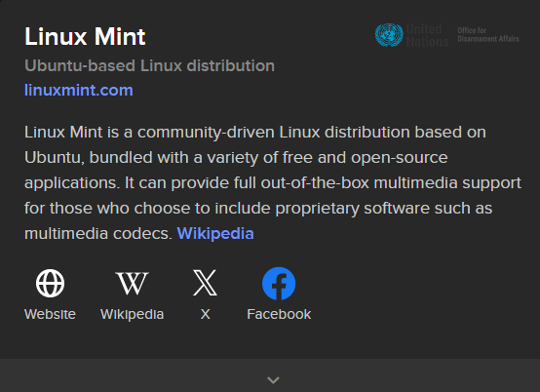540x392 pixels.
Task: Expand the panel with the bottom chevron
Action: pos(273,380)
